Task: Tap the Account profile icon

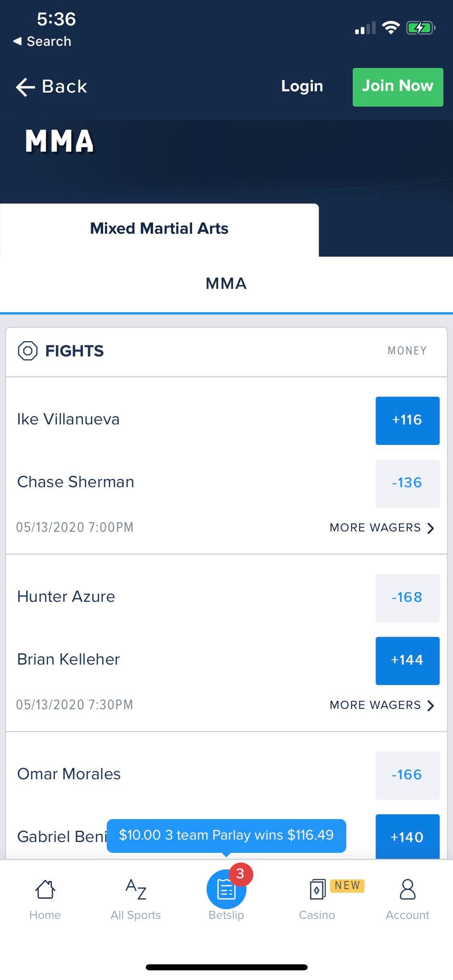Action: tap(407, 889)
